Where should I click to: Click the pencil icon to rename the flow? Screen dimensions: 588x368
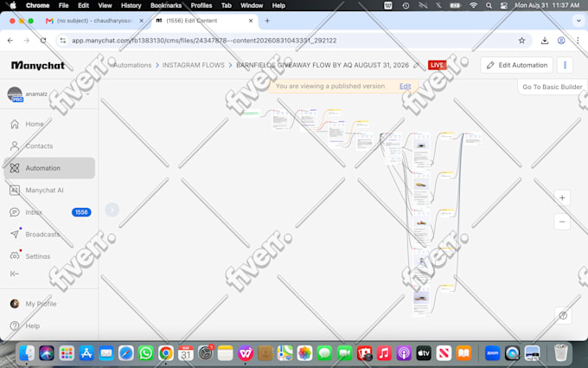click(x=416, y=65)
